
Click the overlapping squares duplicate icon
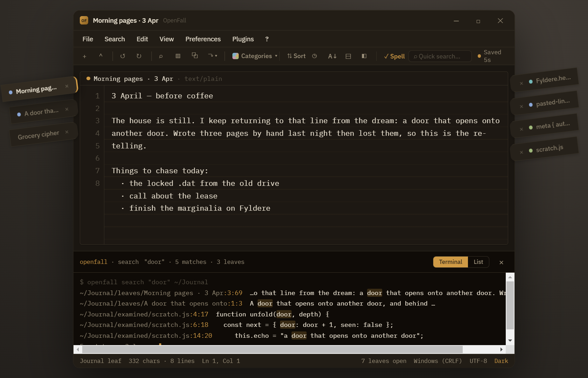point(195,56)
